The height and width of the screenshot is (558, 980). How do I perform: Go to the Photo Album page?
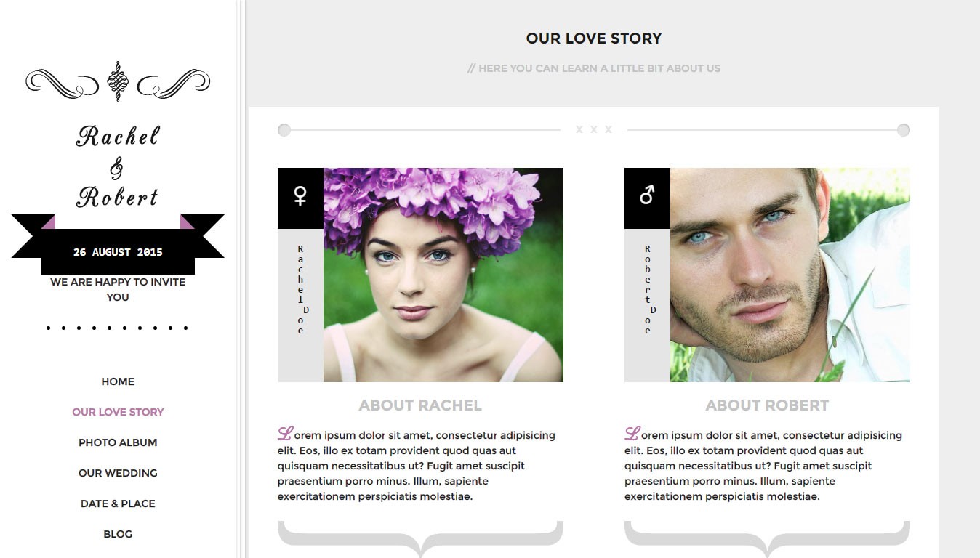pyautogui.click(x=118, y=442)
